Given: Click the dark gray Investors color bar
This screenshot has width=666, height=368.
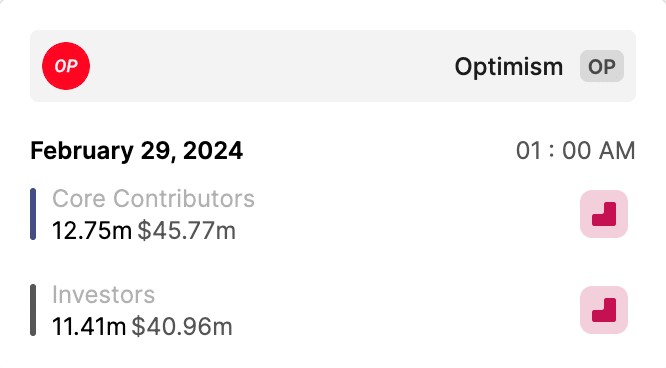Looking at the screenshot, I should (x=33, y=310).
